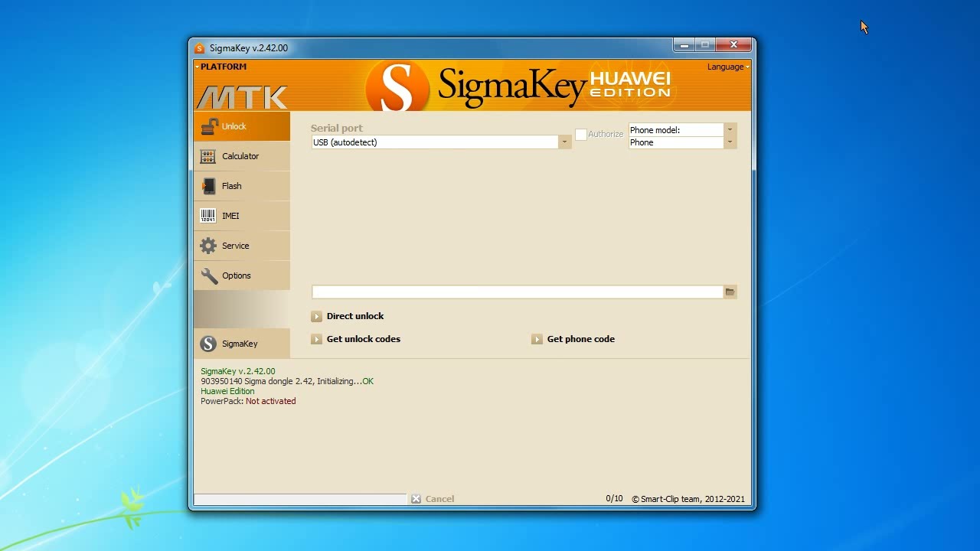980x551 pixels.
Task: Switch to the Service tab
Action: (x=242, y=246)
